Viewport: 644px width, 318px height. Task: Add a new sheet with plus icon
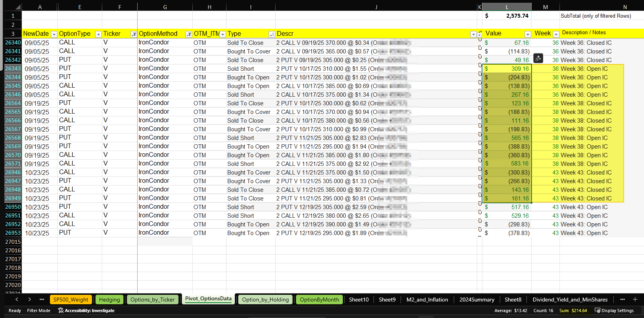tap(635, 300)
